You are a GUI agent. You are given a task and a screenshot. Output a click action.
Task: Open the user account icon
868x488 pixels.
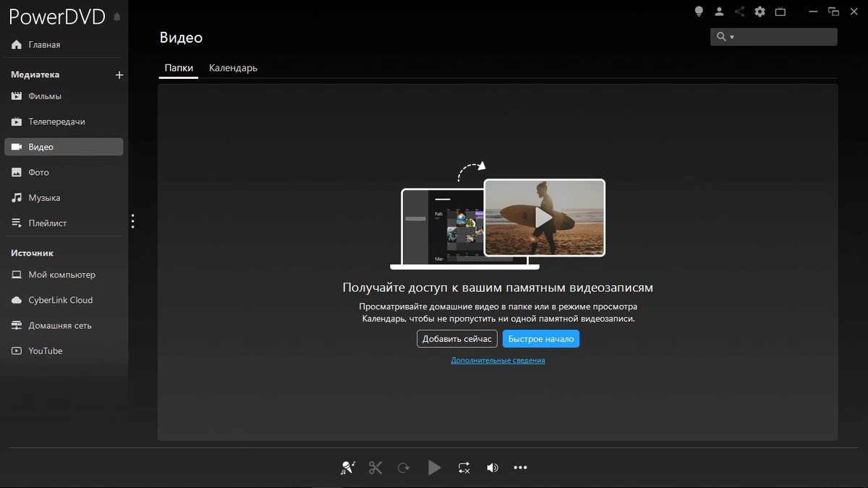tap(719, 12)
